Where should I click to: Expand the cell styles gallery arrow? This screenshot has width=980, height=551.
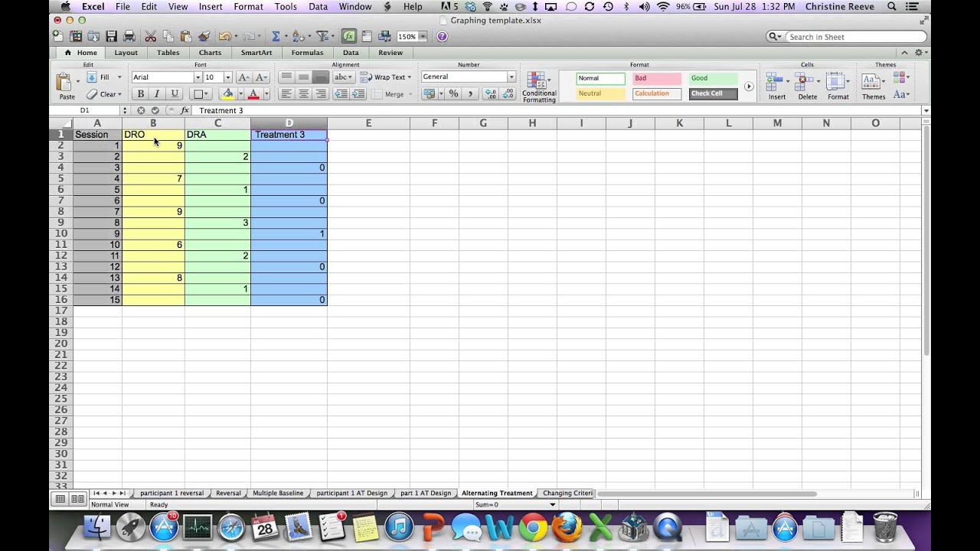[x=749, y=86]
